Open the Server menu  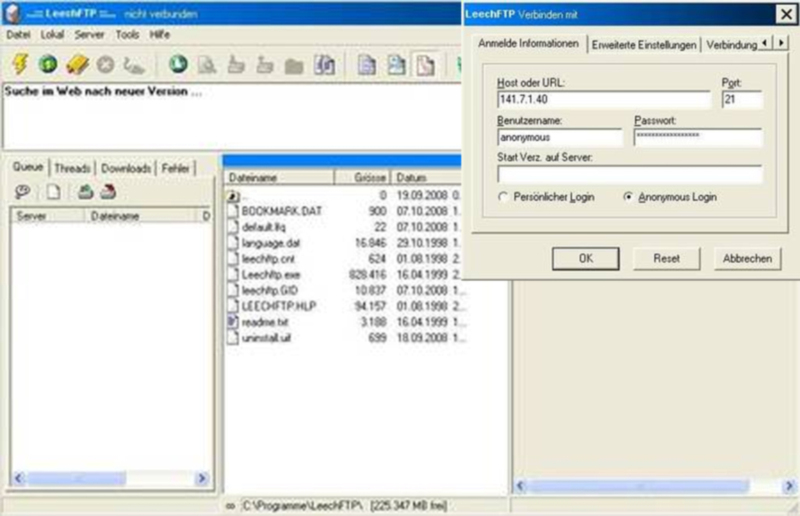(89, 35)
